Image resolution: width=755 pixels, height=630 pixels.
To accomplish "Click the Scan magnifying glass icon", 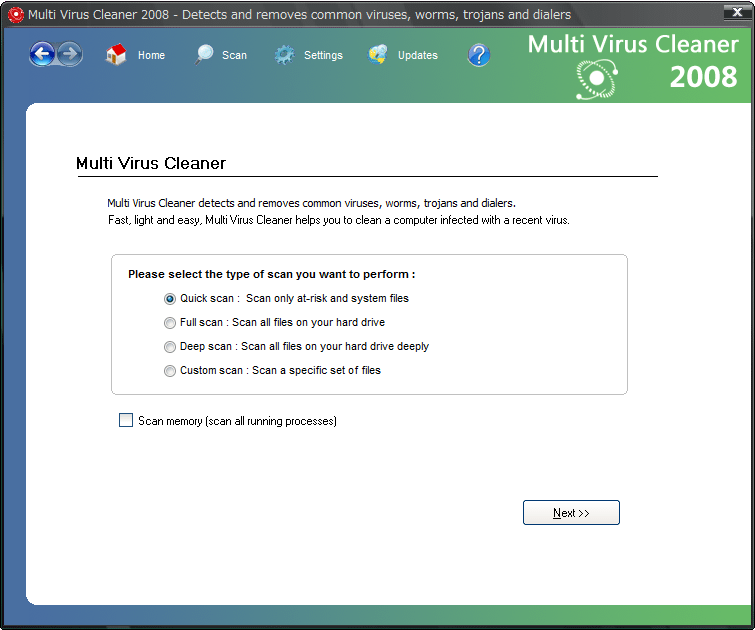I will tap(204, 55).
